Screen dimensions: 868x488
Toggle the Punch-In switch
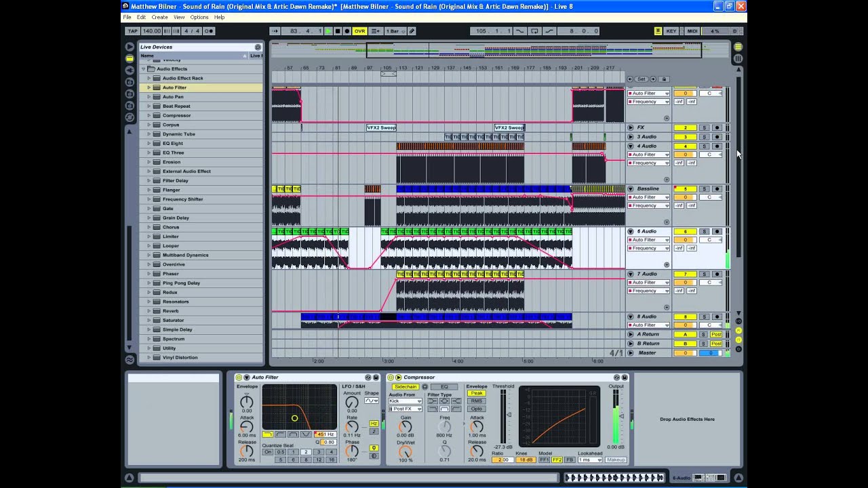point(520,31)
